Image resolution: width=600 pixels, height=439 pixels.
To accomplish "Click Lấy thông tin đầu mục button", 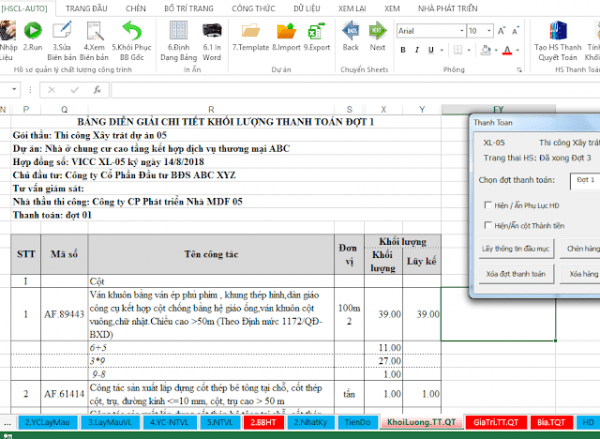I will (x=514, y=246).
